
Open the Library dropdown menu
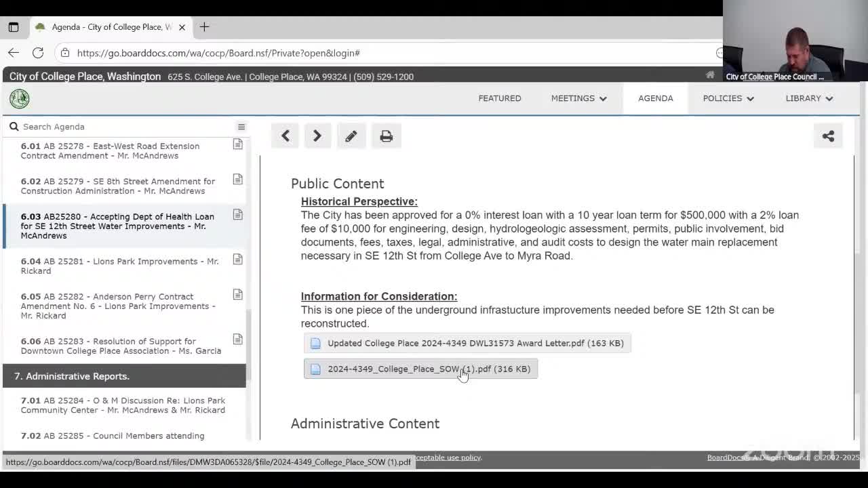point(808,98)
